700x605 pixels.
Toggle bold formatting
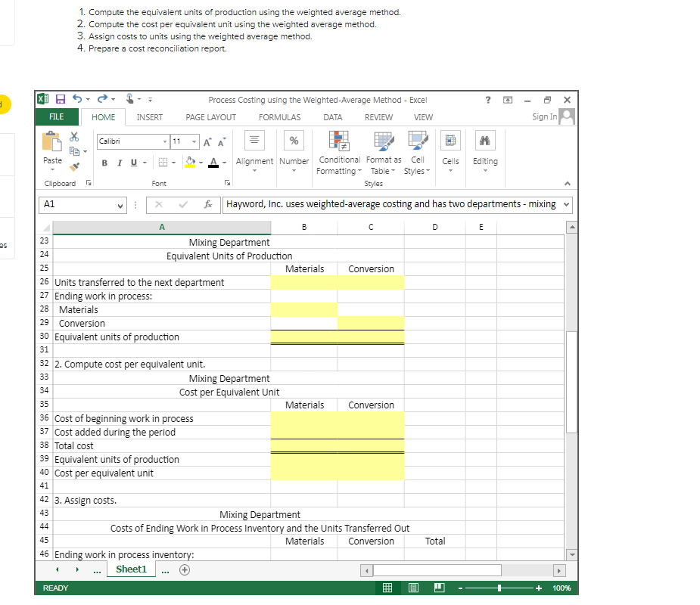[104, 163]
